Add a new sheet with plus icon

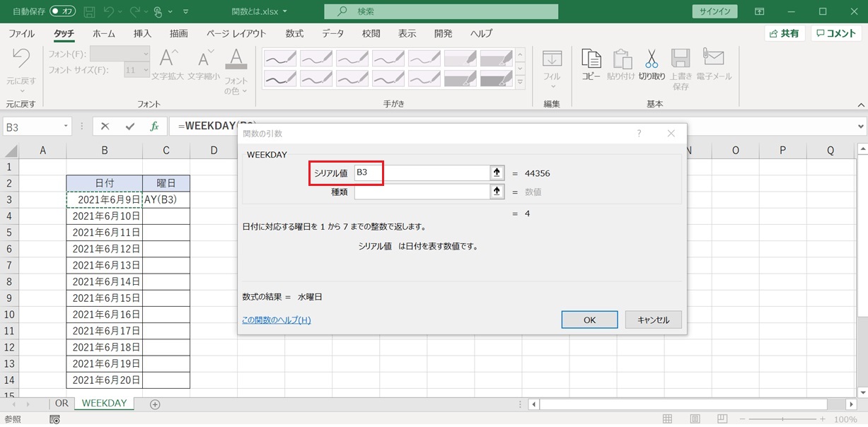click(155, 404)
